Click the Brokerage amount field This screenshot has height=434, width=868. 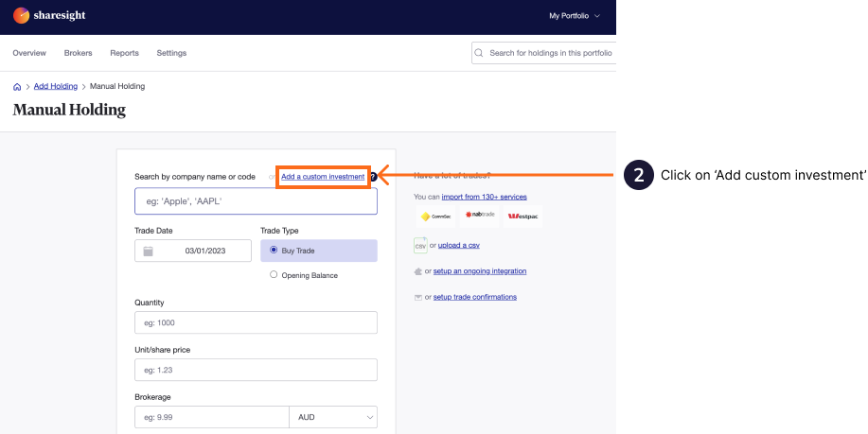(x=211, y=417)
